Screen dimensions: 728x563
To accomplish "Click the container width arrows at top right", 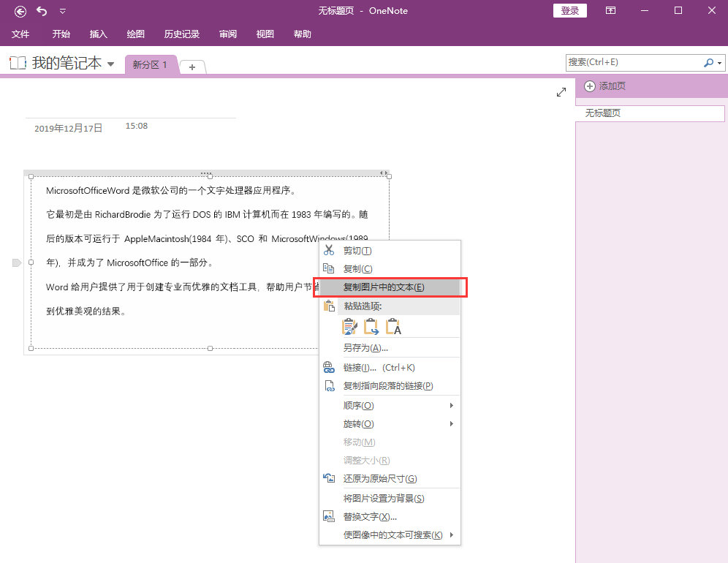I will click(384, 173).
